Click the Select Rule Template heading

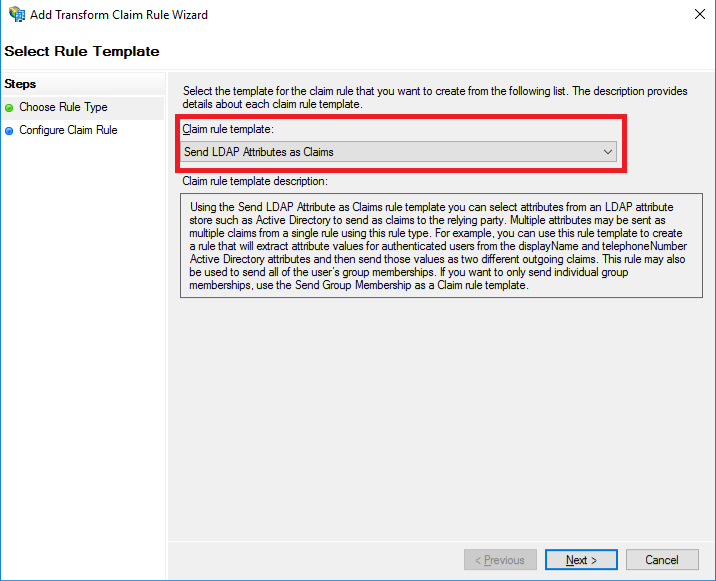click(82, 51)
